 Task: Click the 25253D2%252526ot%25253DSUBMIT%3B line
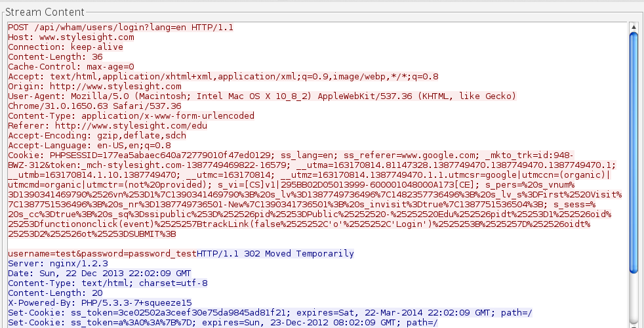92,234
